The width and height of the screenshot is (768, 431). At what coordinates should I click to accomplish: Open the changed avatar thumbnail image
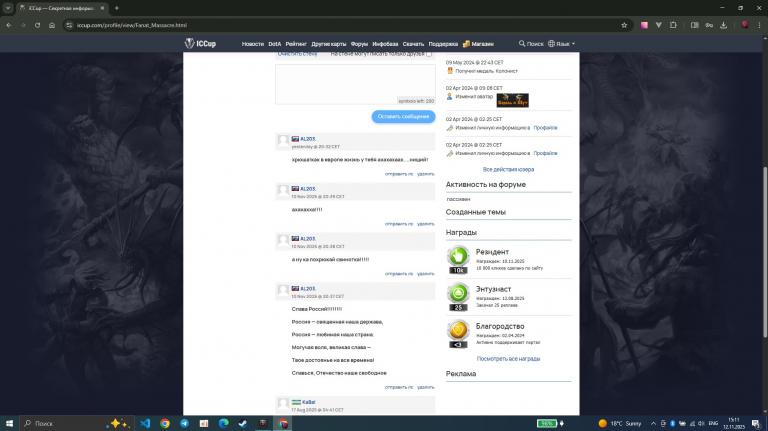coord(512,100)
